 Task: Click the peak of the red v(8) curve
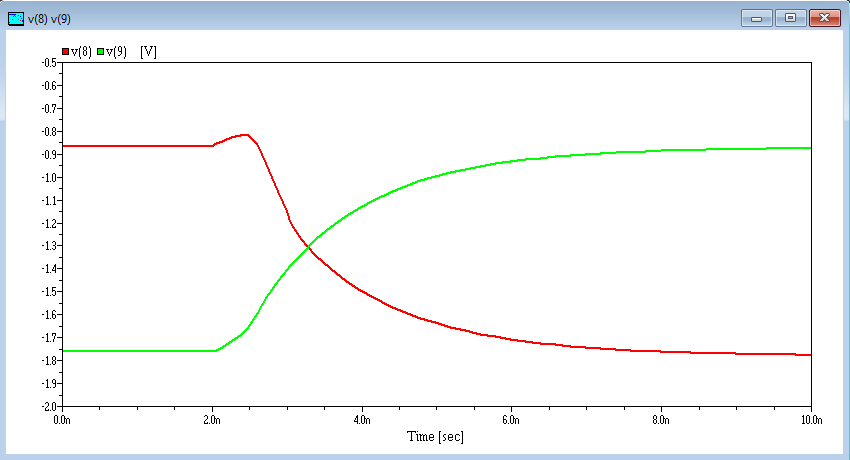[x=245, y=134]
